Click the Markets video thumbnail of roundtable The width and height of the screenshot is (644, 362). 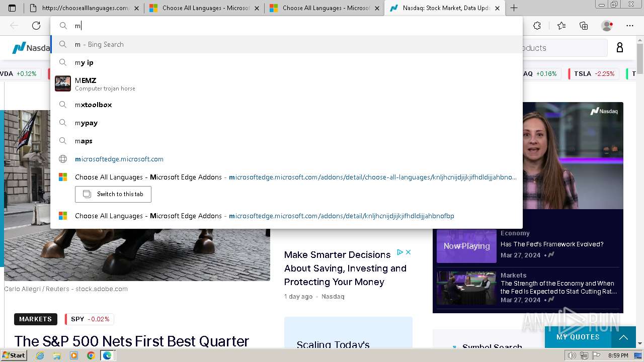pos(466,288)
